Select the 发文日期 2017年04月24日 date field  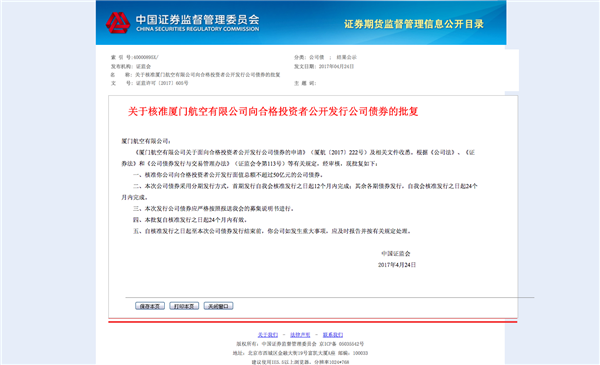pyautogui.click(x=324, y=66)
